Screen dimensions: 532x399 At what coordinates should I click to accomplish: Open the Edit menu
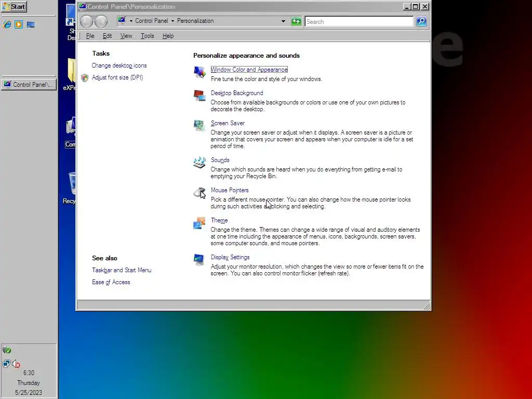click(x=107, y=36)
